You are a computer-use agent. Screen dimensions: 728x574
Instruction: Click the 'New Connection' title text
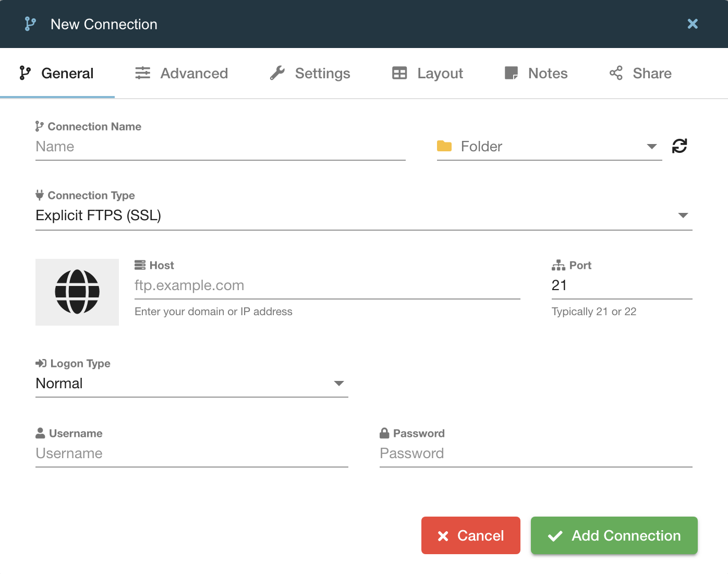click(104, 24)
